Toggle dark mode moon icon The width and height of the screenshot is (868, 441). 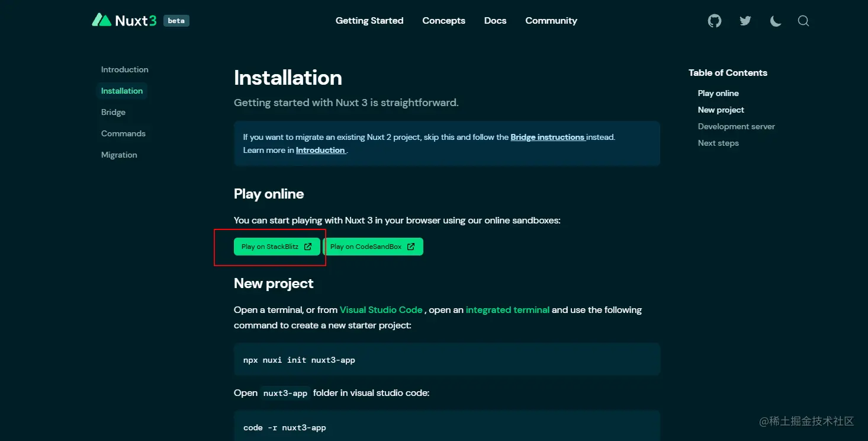775,21
